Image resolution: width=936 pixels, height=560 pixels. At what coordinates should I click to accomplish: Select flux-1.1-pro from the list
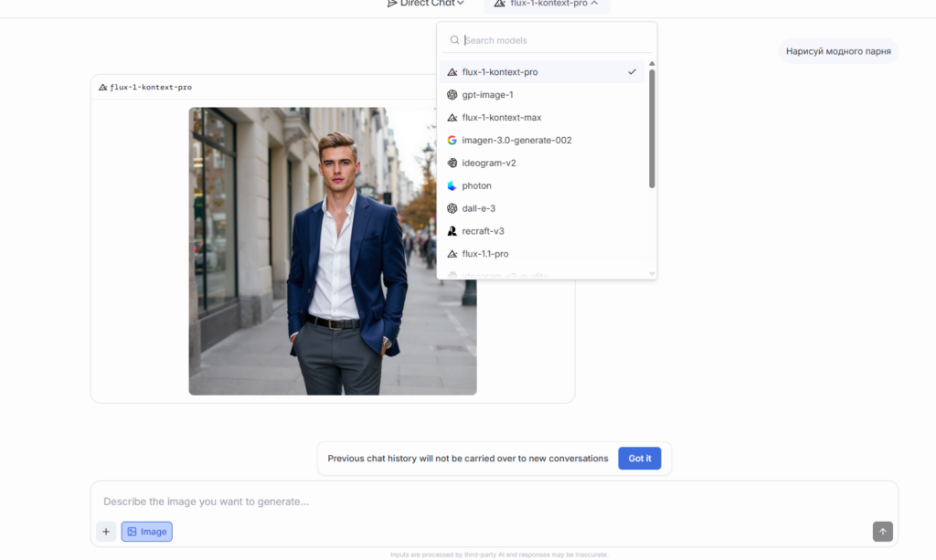[x=542, y=253]
